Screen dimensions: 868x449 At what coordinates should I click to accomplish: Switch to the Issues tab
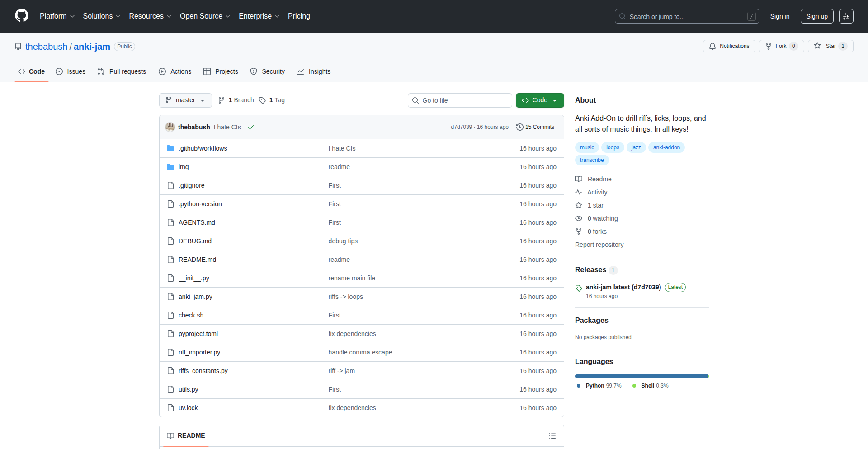[71, 71]
